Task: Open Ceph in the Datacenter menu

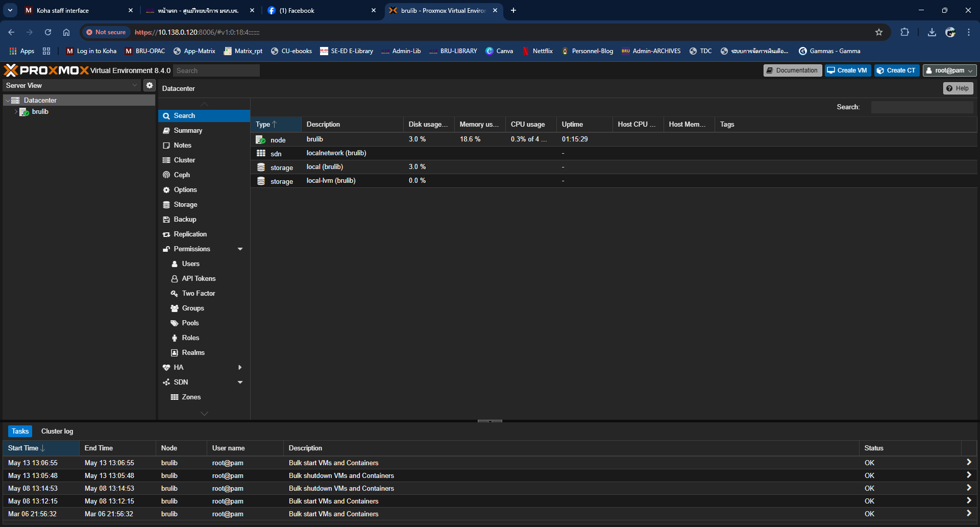Action: click(x=204, y=175)
